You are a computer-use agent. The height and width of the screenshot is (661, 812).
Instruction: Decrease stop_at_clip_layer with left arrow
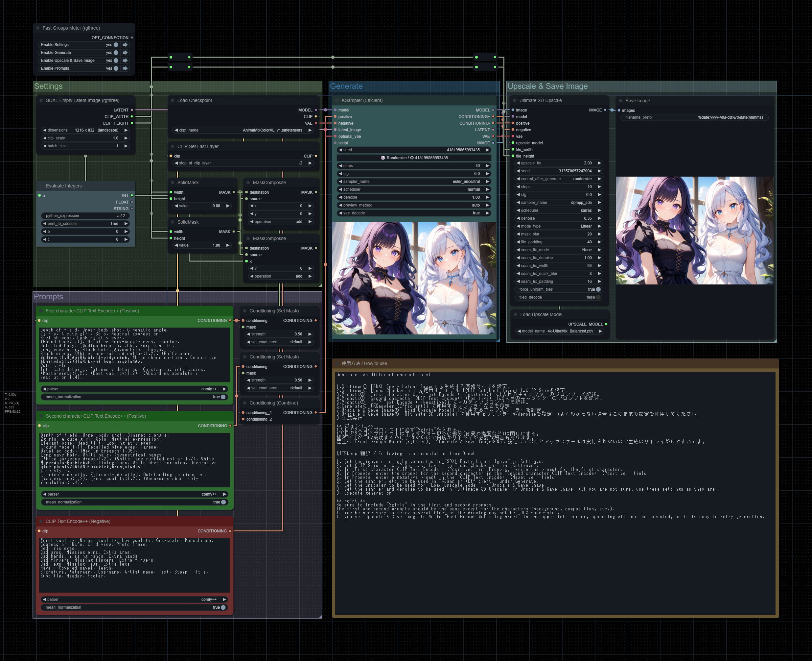pyautogui.click(x=176, y=163)
